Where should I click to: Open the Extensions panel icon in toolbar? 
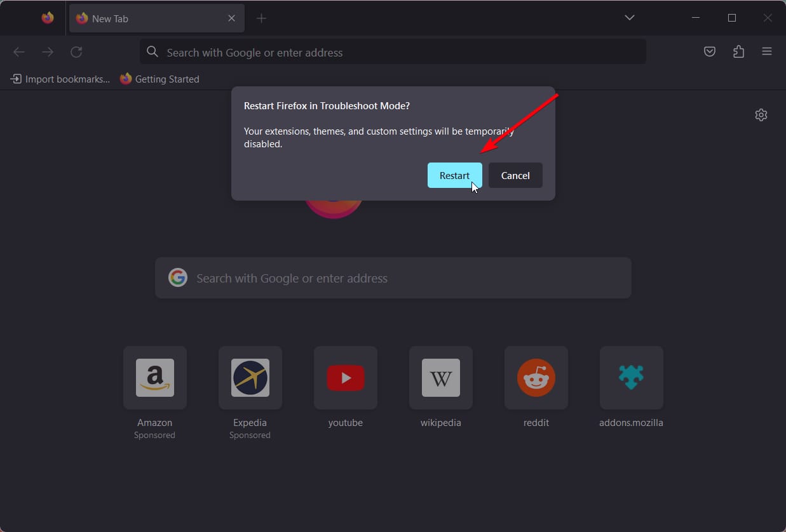click(738, 51)
